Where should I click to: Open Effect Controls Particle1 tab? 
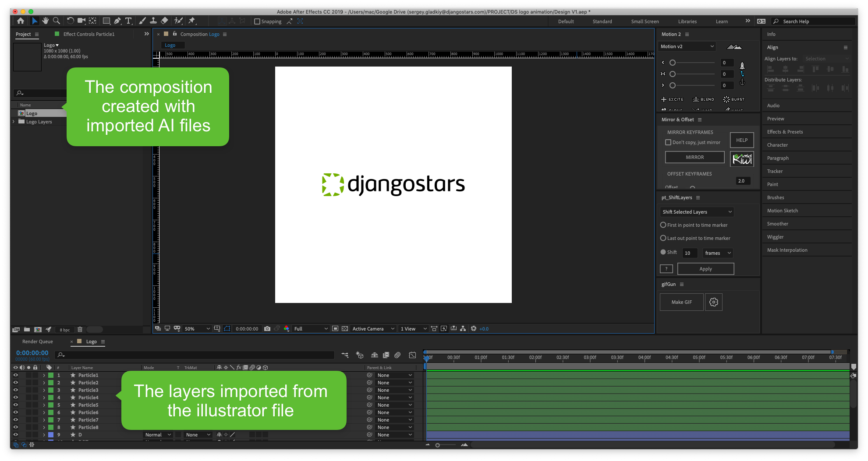89,34
